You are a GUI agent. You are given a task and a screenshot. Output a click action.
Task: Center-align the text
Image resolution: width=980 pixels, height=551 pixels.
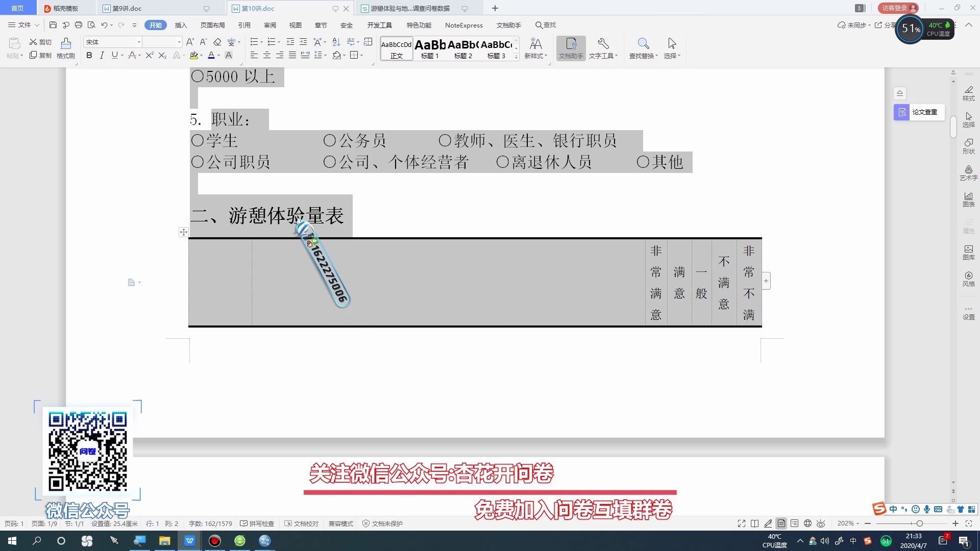click(266, 55)
